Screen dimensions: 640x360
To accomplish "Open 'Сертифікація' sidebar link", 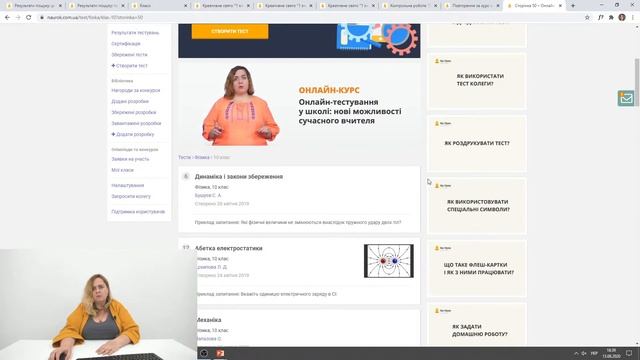I will point(126,44).
